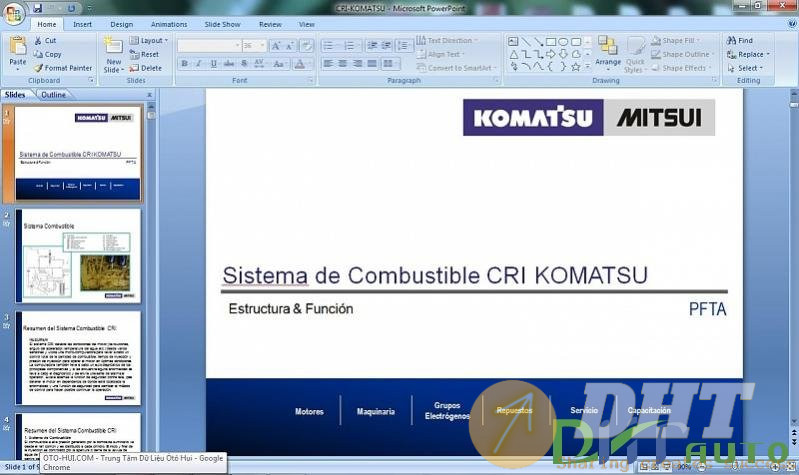Click the Replace button
The height and width of the screenshot is (475, 799).
748,54
